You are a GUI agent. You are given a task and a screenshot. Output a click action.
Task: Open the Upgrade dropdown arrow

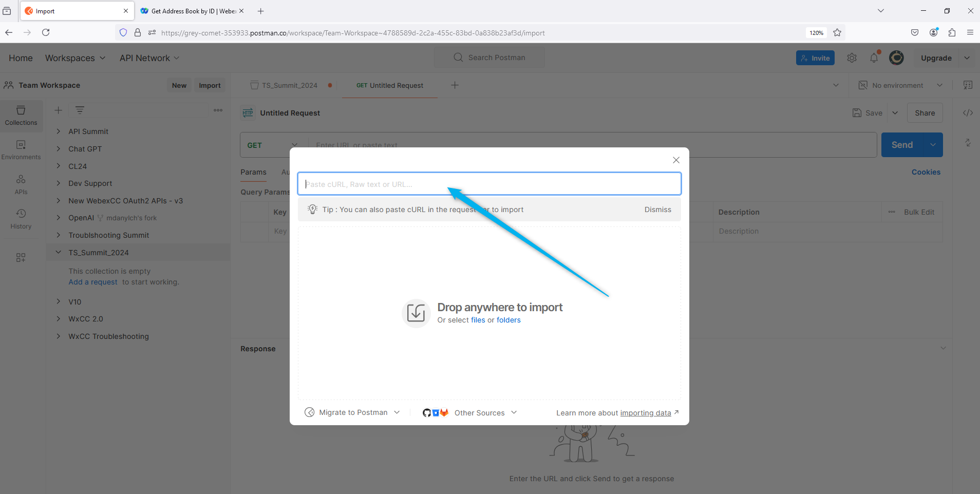[x=967, y=58]
